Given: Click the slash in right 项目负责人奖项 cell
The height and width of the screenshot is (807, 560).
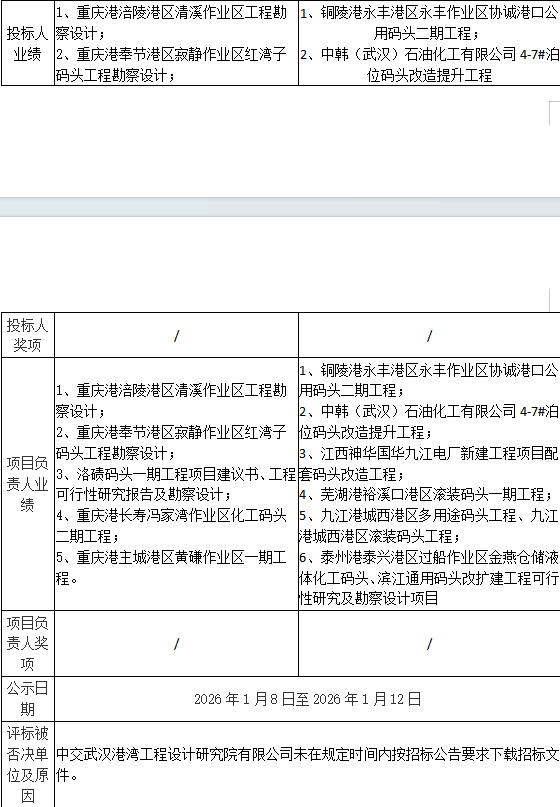Looking at the screenshot, I should coord(429,644).
